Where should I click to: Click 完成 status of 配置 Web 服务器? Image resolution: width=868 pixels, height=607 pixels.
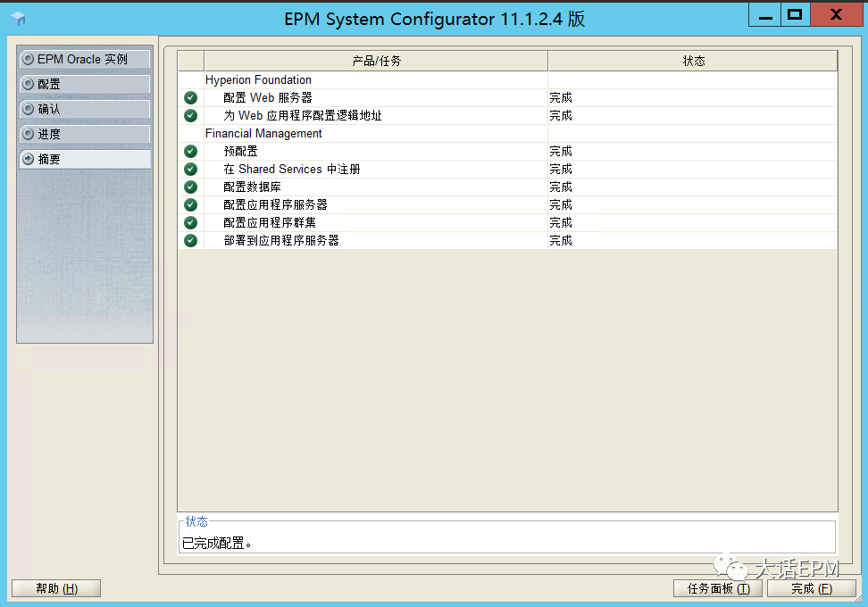click(x=561, y=98)
